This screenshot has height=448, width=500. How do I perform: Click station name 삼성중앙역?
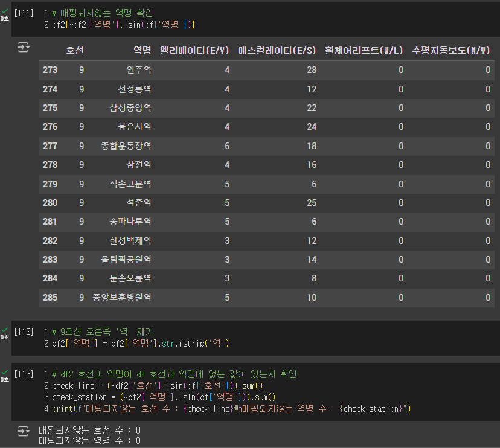130,108
